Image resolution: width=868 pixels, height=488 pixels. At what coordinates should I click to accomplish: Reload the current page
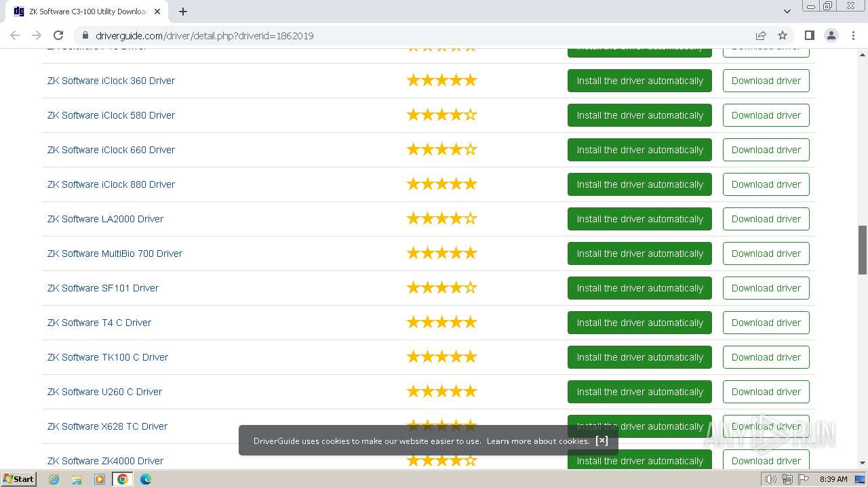pyautogui.click(x=58, y=35)
